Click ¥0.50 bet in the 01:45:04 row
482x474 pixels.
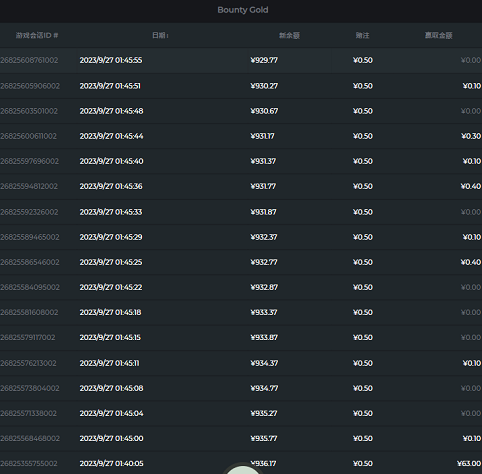coord(363,413)
